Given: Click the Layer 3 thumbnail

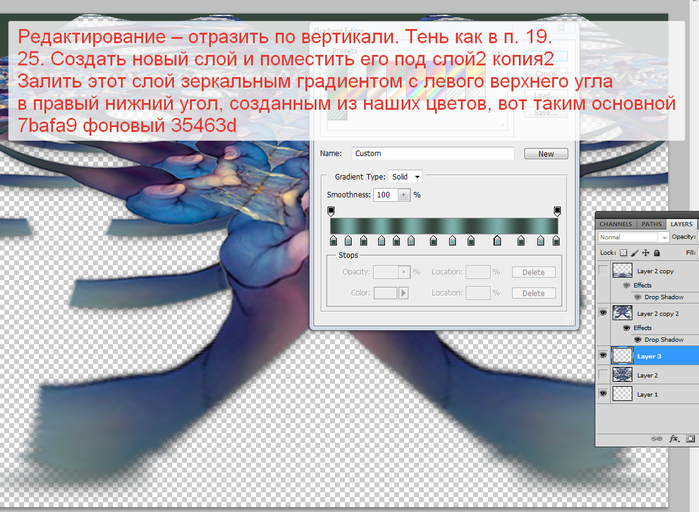Looking at the screenshot, I should pyautogui.click(x=622, y=356).
